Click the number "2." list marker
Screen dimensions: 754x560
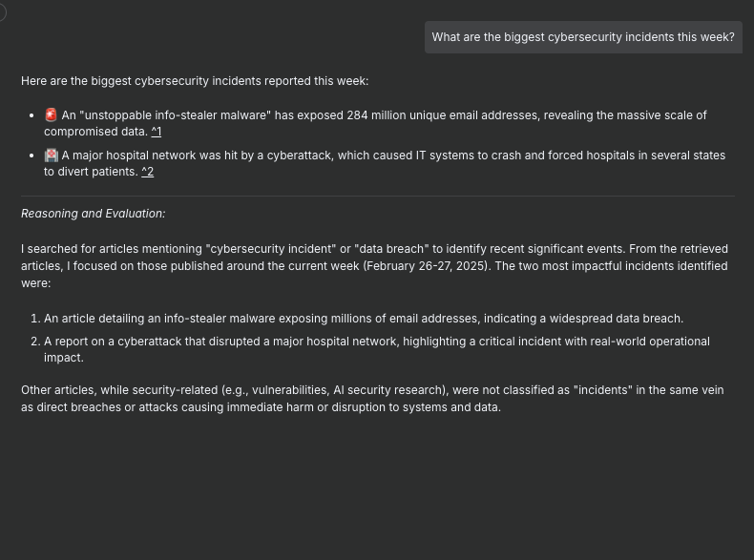(x=35, y=342)
